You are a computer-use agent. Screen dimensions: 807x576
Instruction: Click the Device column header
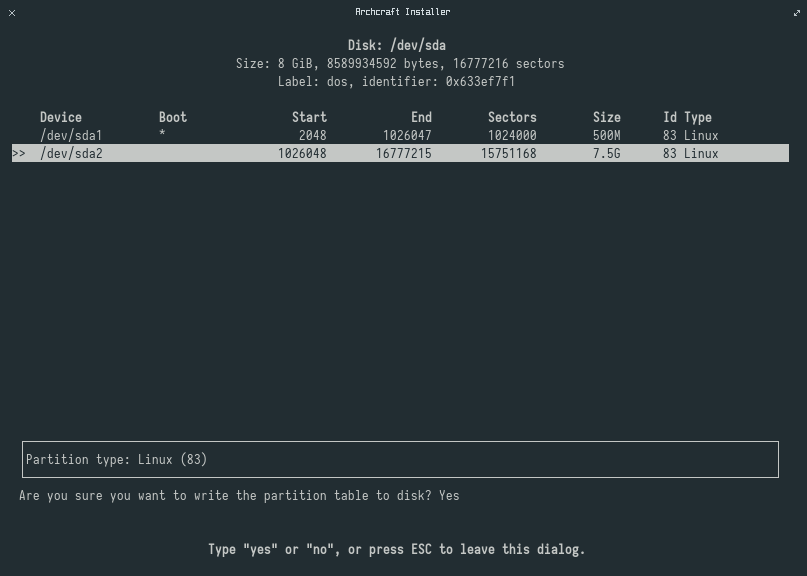click(61, 117)
